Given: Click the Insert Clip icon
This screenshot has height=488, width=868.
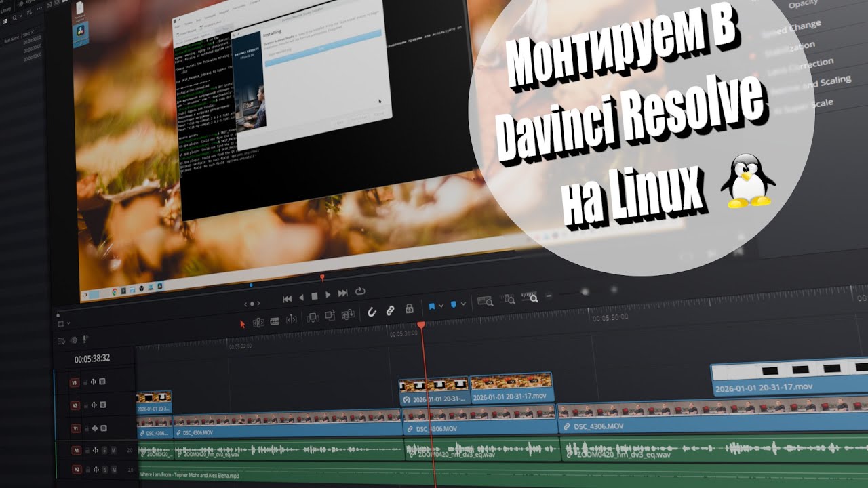Looking at the screenshot, I should 313,318.
